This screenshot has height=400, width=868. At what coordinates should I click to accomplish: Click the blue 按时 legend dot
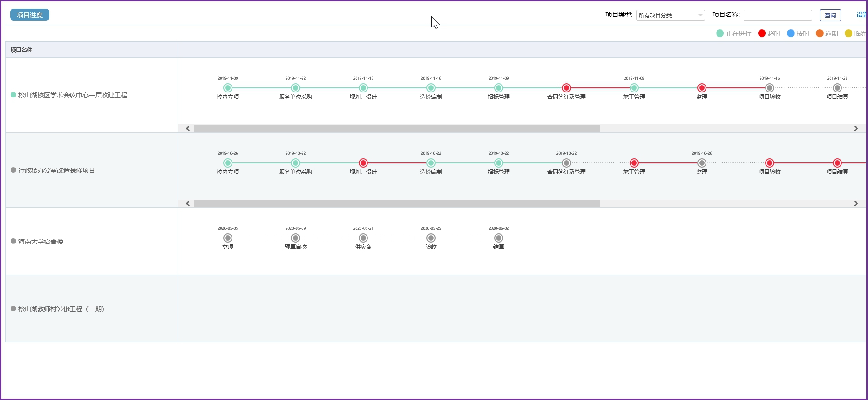[x=791, y=33]
